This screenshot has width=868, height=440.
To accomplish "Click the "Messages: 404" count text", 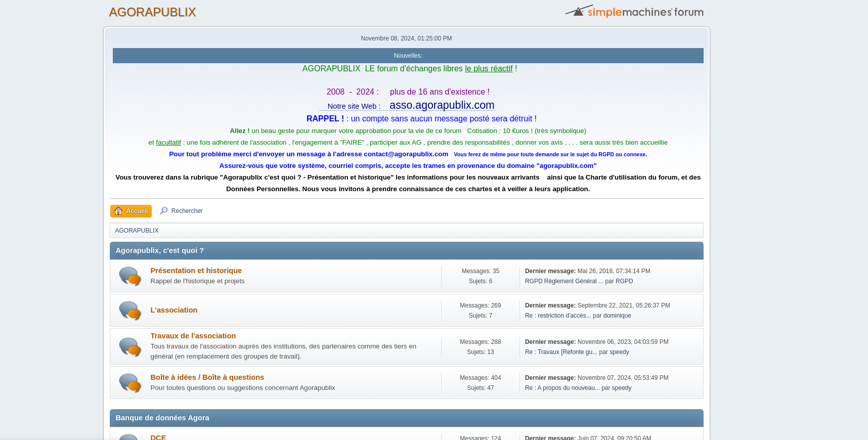I will coord(480,378).
